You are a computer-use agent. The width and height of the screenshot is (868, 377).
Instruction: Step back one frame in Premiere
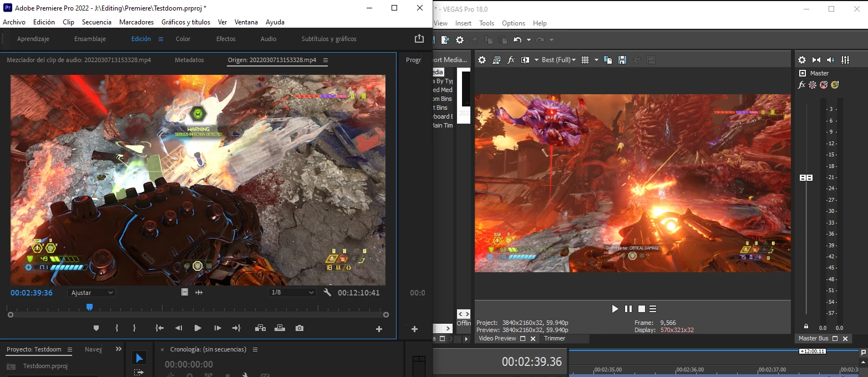(x=179, y=328)
